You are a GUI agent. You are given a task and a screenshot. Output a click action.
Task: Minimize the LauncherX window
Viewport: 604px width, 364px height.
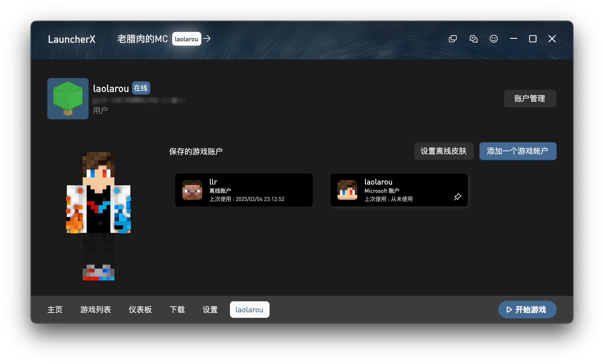click(514, 39)
